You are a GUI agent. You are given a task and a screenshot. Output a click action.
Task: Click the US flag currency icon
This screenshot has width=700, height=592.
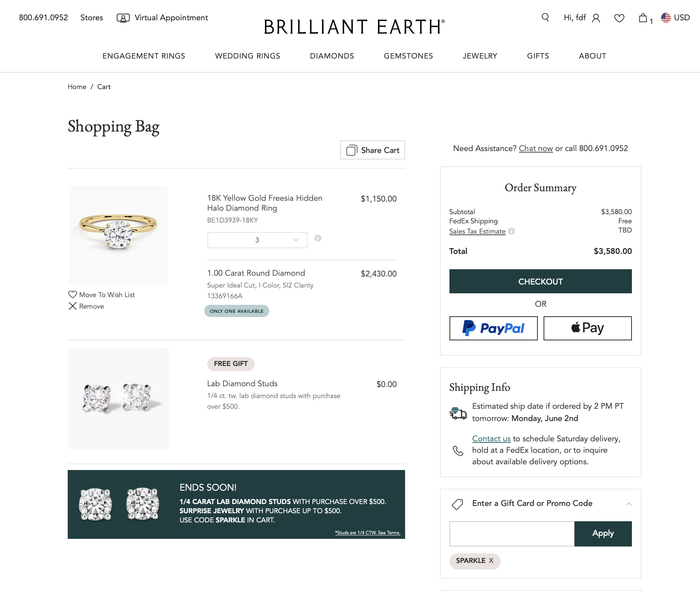click(x=666, y=18)
